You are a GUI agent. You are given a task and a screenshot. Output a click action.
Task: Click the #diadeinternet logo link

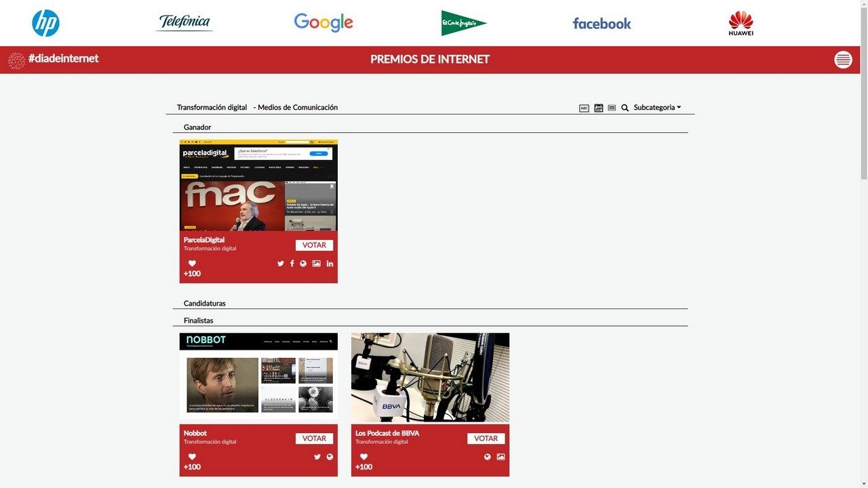tap(53, 60)
